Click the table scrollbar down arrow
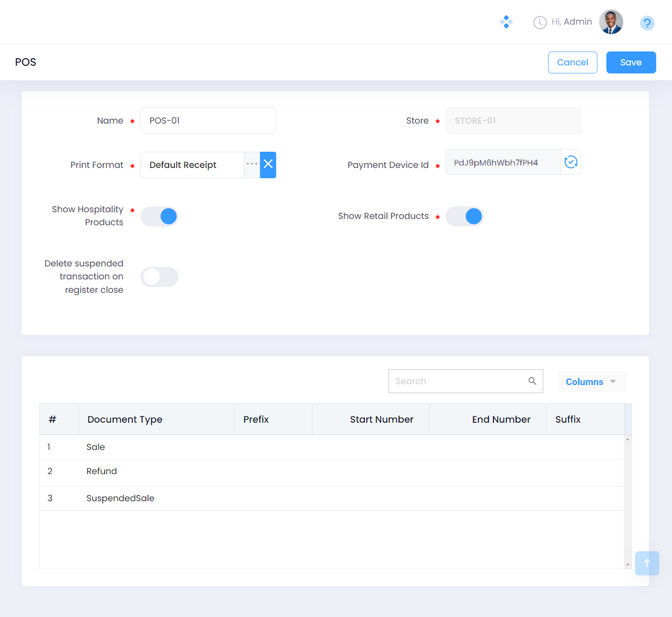The height and width of the screenshot is (617, 672). coord(627,565)
